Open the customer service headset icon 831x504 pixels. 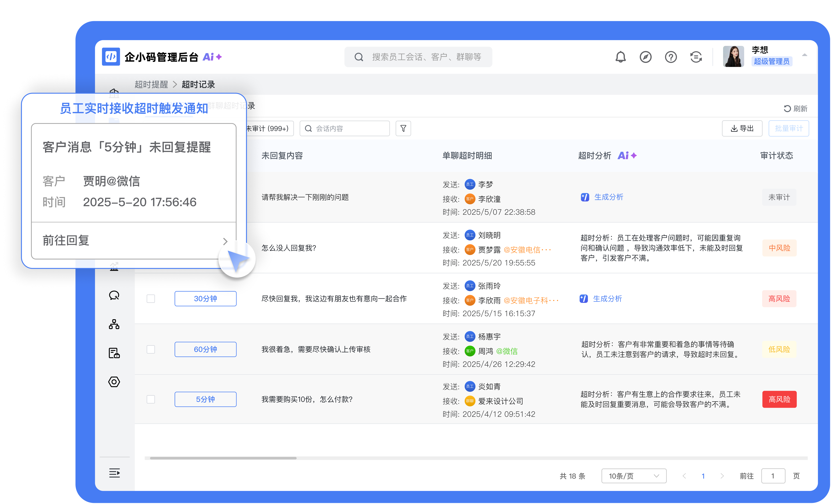click(x=696, y=57)
